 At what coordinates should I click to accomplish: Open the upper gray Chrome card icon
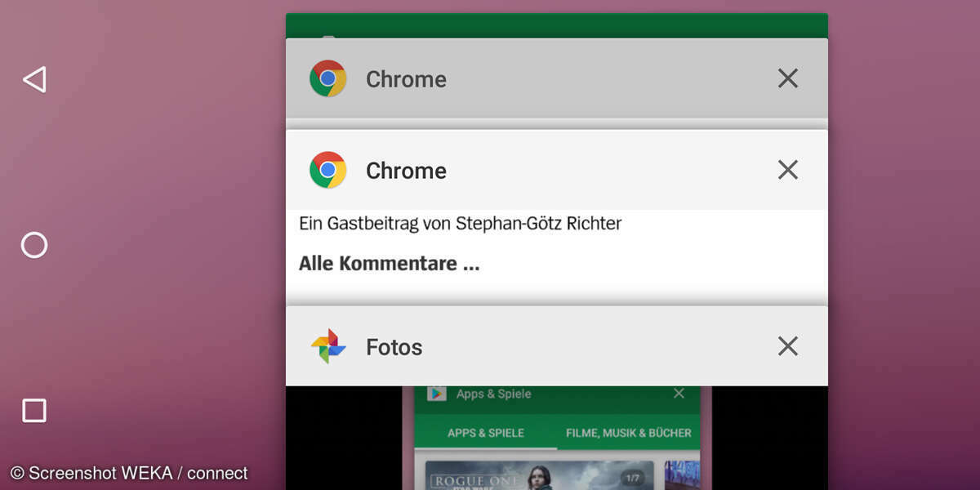coord(327,78)
